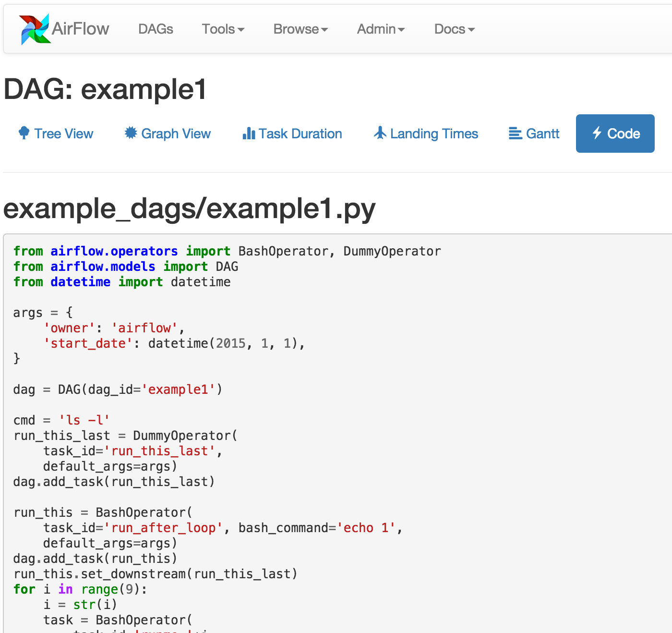Open Task Duration view link
The image size is (672, 633).
point(300,134)
